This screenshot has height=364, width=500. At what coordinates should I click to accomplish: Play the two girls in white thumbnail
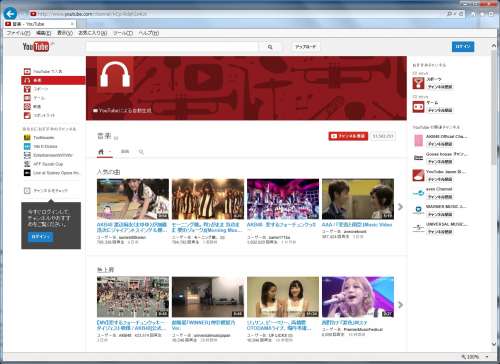283,297
